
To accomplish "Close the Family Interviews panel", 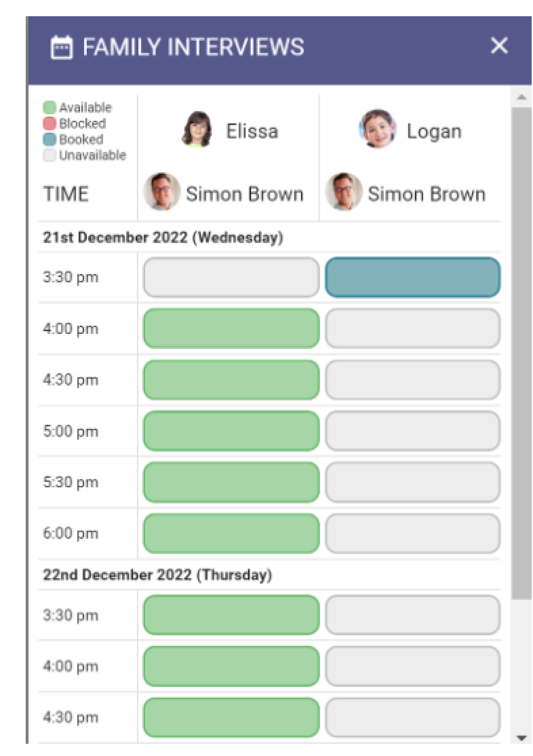I will point(499,46).
